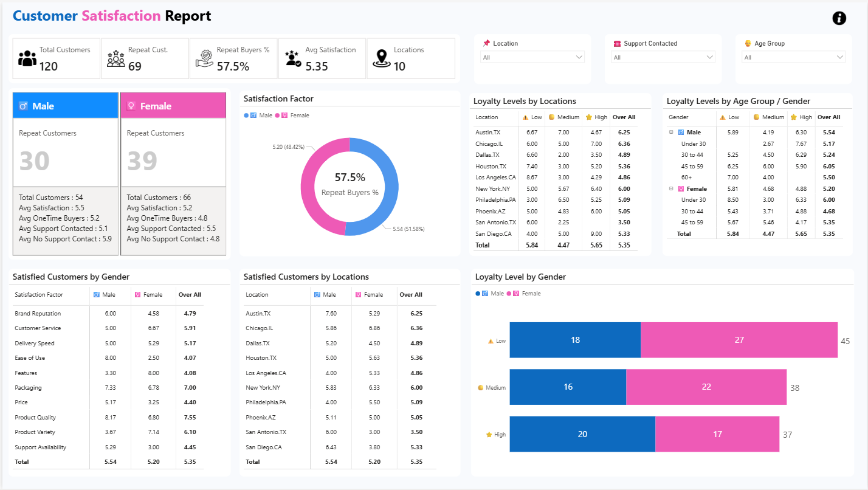
Task: Click the 5.20 (48.42%) donut data label
Action: [x=288, y=147]
